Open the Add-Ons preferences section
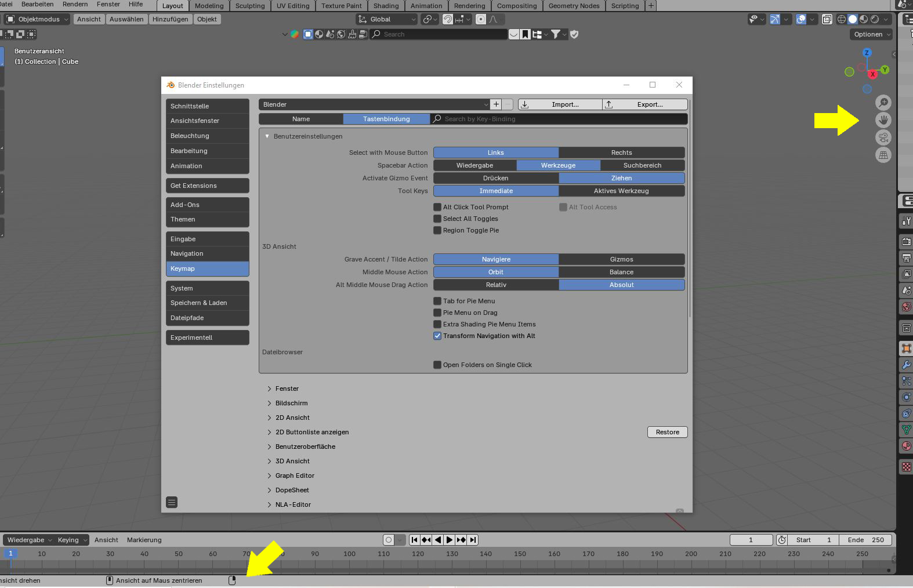913x588 pixels. click(x=207, y=205)
